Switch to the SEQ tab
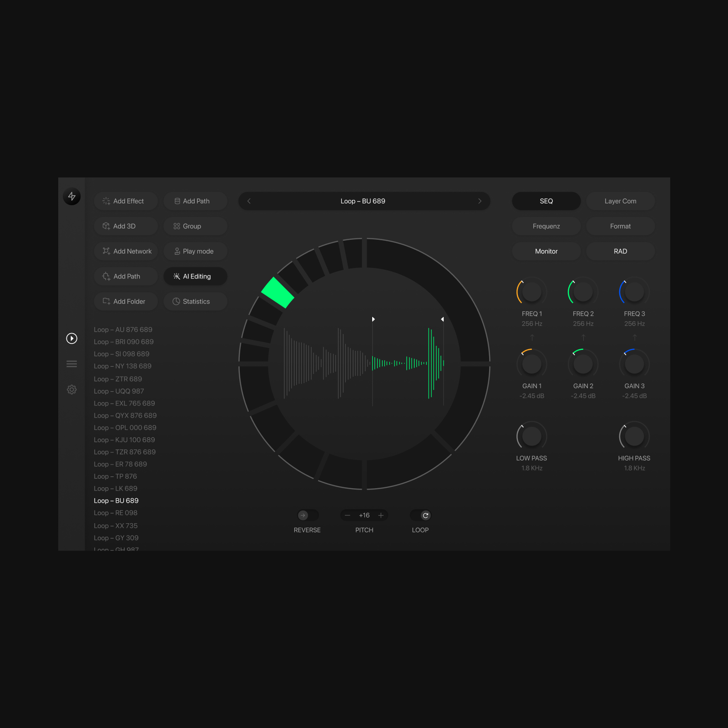Image resolution: width=728 pixels, height=728 pixels. [x=546, y=201]
